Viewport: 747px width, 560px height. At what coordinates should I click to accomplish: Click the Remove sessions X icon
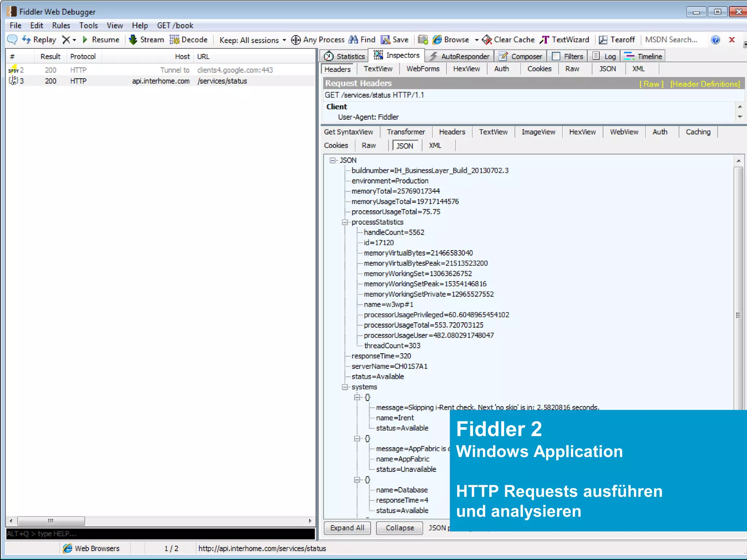66,39
